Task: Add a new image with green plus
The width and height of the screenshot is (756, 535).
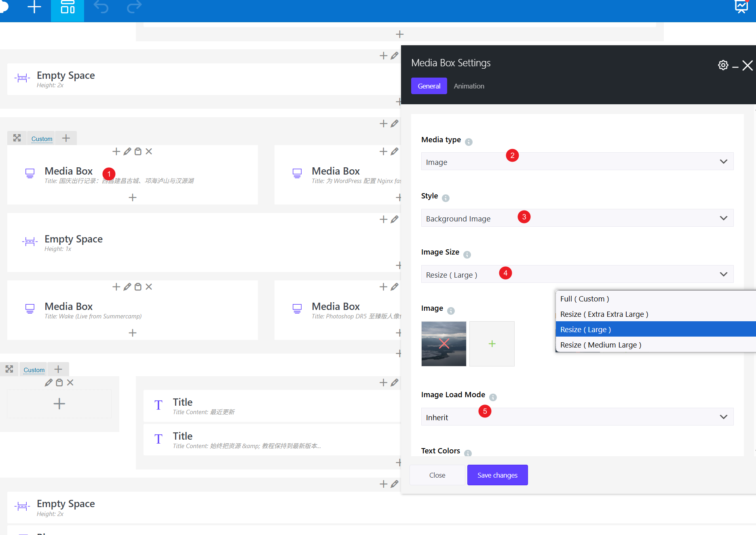Action: (492, 344)
